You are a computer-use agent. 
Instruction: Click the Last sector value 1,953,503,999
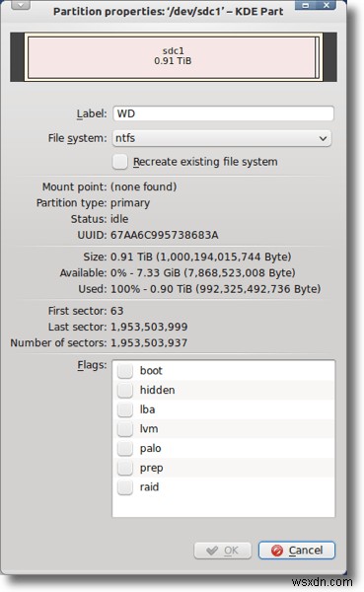(x=149, y=327)
